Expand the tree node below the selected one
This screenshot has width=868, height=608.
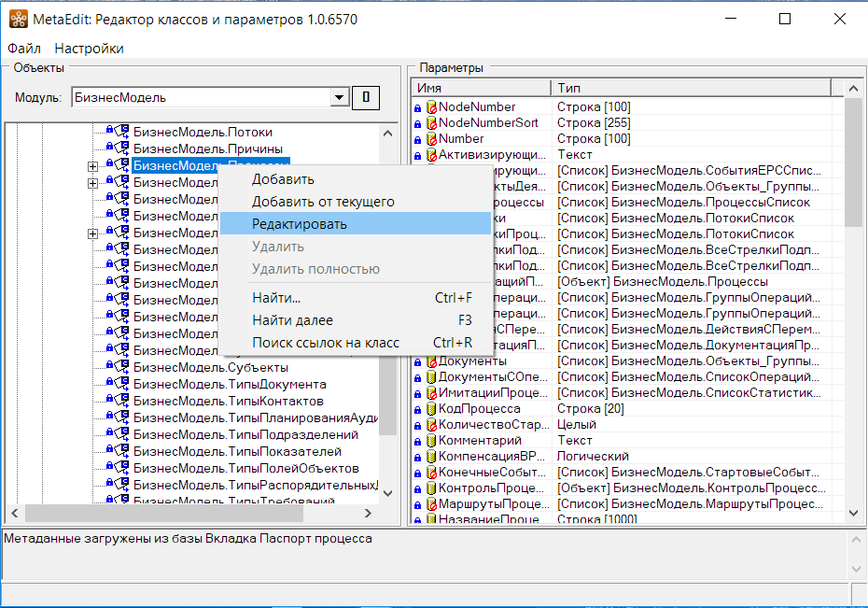click(92, 183)
